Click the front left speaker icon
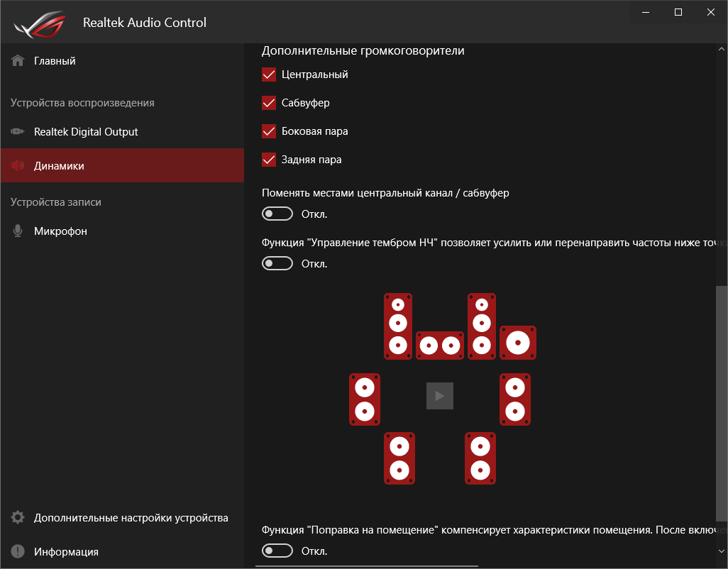Image resolution: width=728 pixels, height=569 pixels. pyautogui.click(x=398, y=326)
